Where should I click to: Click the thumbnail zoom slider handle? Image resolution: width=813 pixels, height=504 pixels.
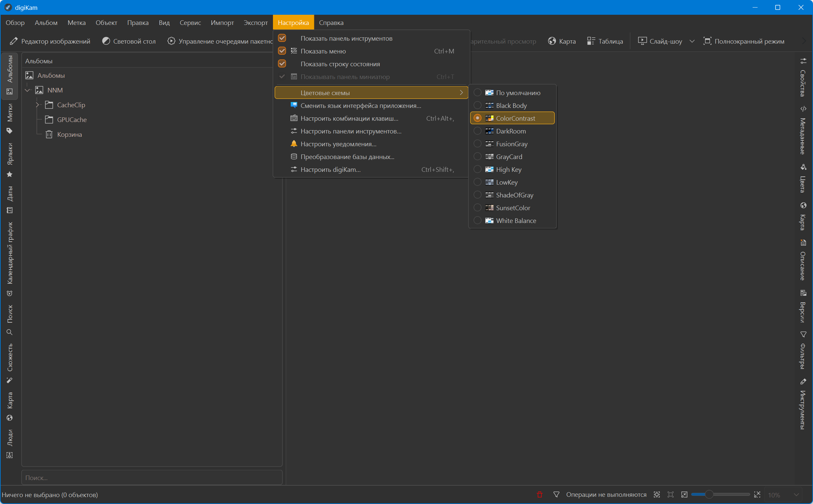point(709,495)
